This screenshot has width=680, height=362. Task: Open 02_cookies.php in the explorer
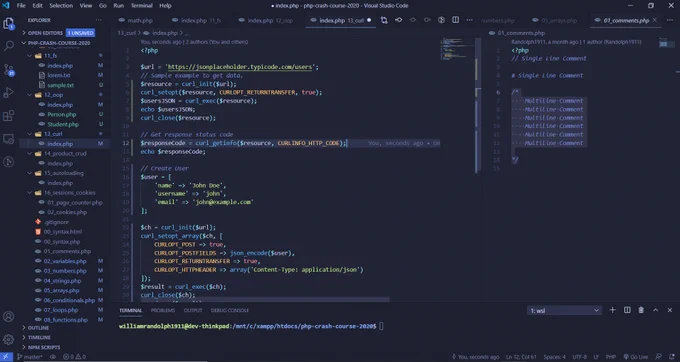(x=67, y=212)
